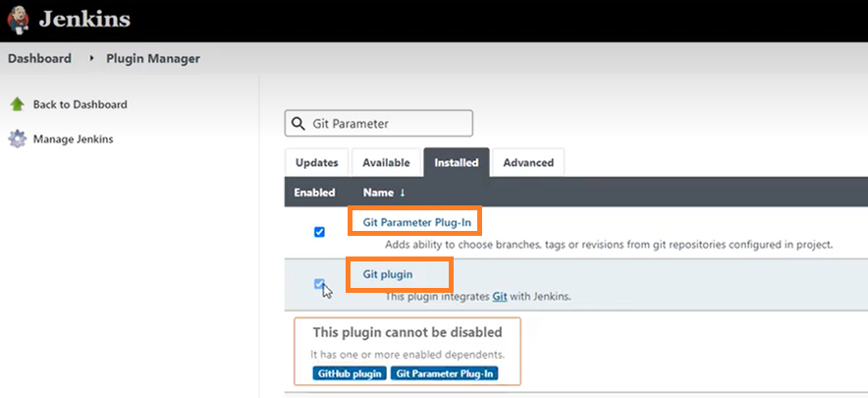
Task: Switch to the Updates tab
Action: 316,163
